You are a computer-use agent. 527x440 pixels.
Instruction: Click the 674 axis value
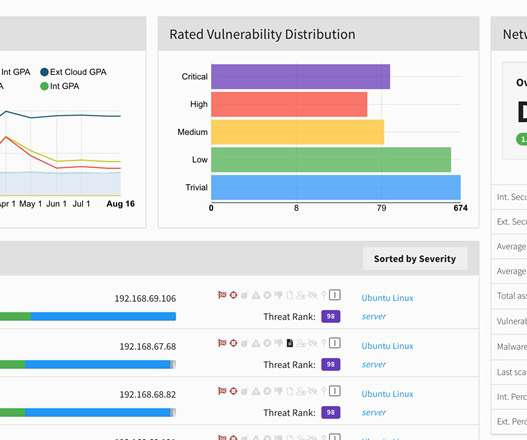click(x=460, y=208)
